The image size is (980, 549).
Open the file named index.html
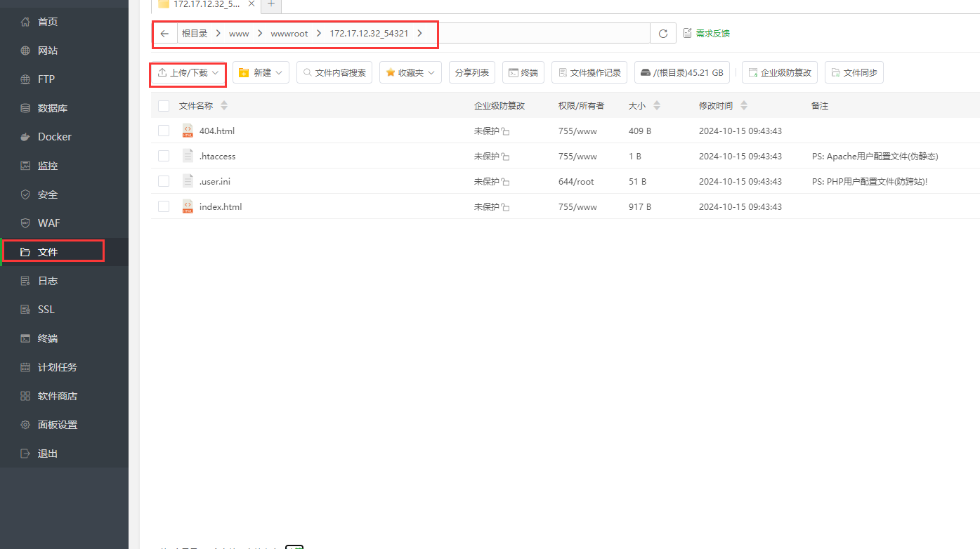(221, 206)
